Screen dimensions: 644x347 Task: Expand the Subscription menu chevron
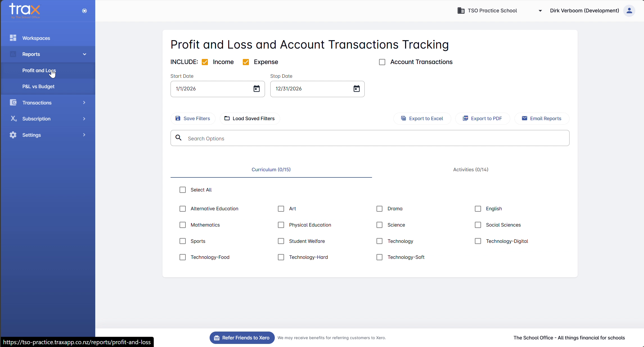84,118
